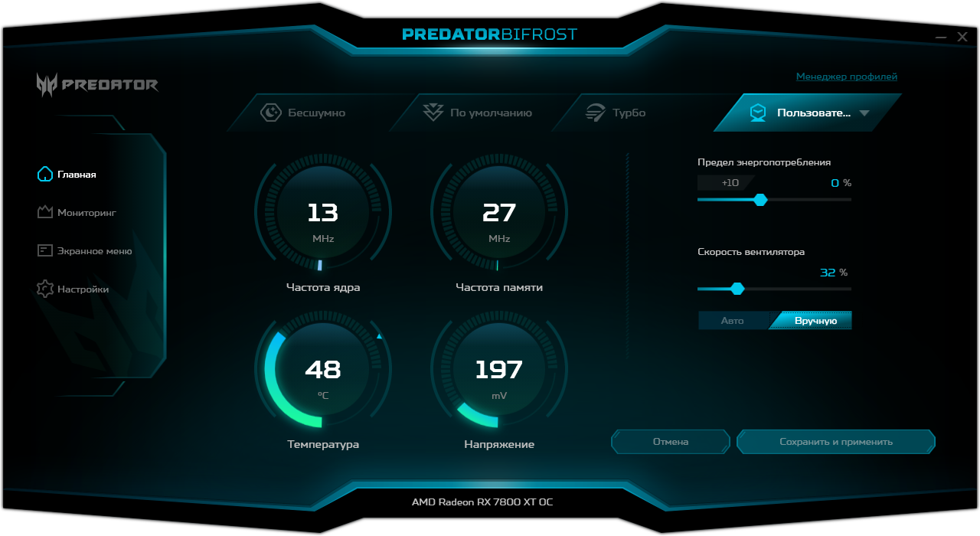Screen dimensions: 980x536
Task: Click the Predator logo emblem
Action: (x=46, y=84)
